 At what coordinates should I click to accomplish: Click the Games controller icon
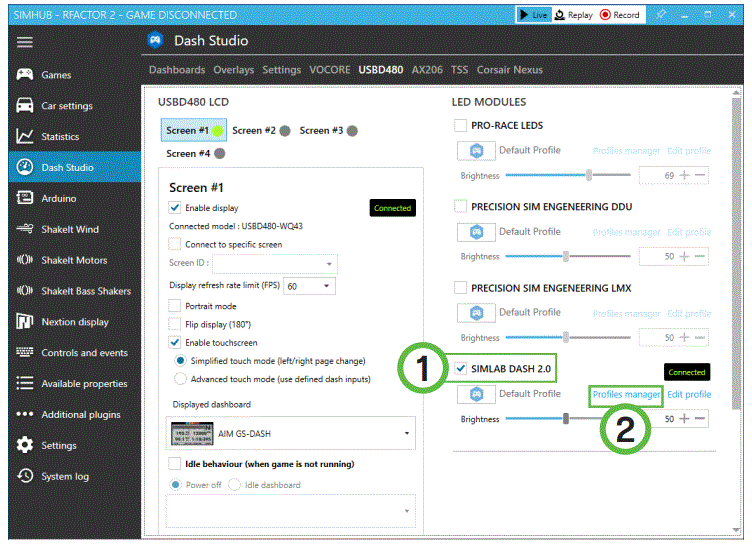(x=24, y=74)
